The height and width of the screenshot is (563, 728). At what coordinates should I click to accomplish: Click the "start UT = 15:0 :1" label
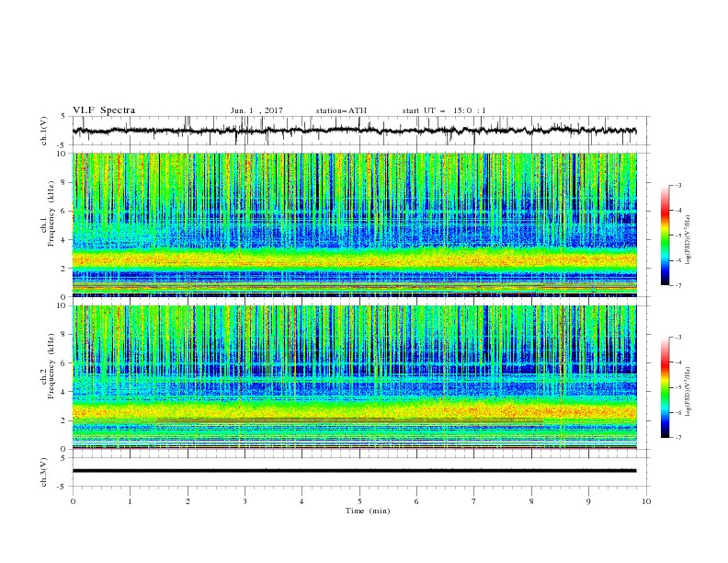(444, 110)
